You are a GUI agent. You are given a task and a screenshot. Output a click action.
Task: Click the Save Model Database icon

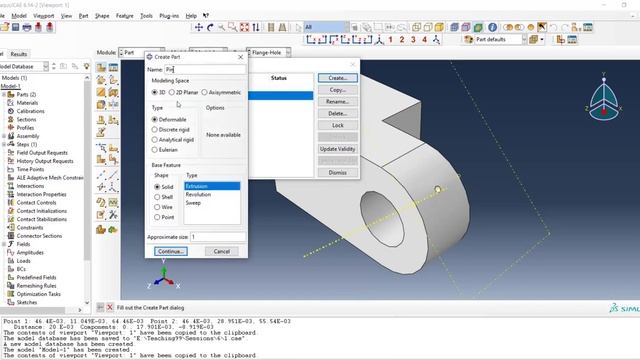[x=16, y=27]
